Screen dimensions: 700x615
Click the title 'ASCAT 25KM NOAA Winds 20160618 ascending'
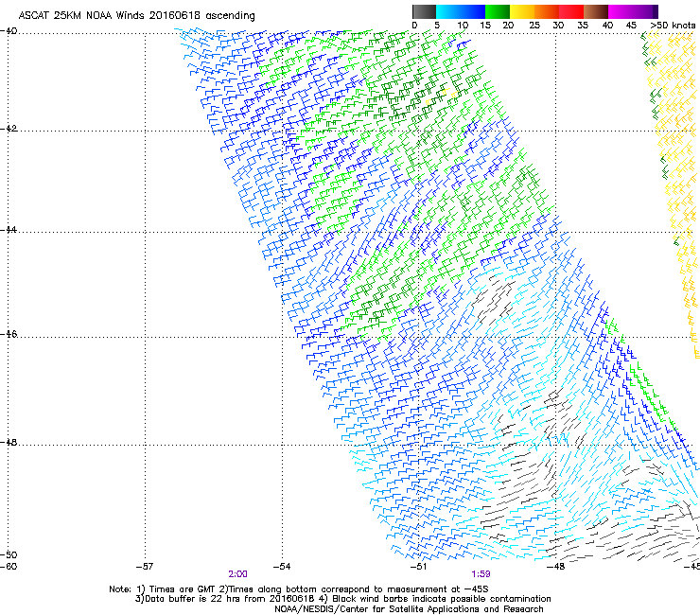136,16
